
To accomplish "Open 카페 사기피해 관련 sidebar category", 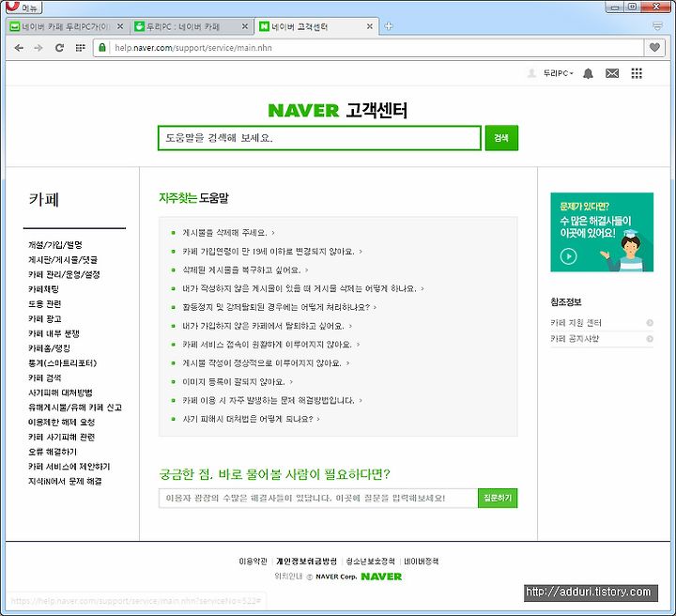I will (61, 437).
